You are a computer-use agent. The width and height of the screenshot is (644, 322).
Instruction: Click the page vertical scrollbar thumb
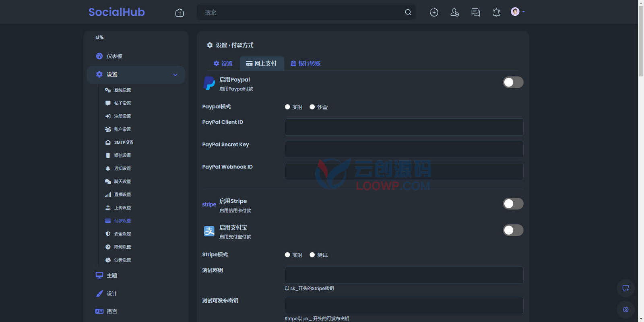point(641,41)
